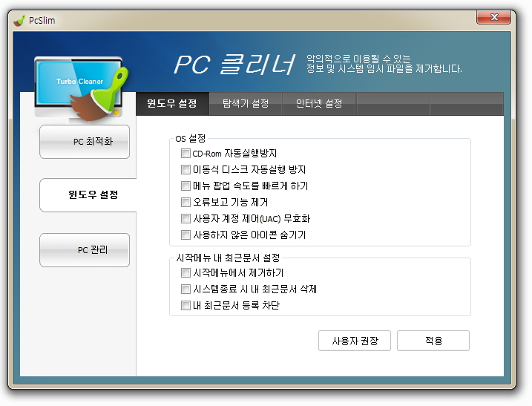Open PC 최적화 in the sidebar
The image size is (532, 406).
(x=85, y=142)
